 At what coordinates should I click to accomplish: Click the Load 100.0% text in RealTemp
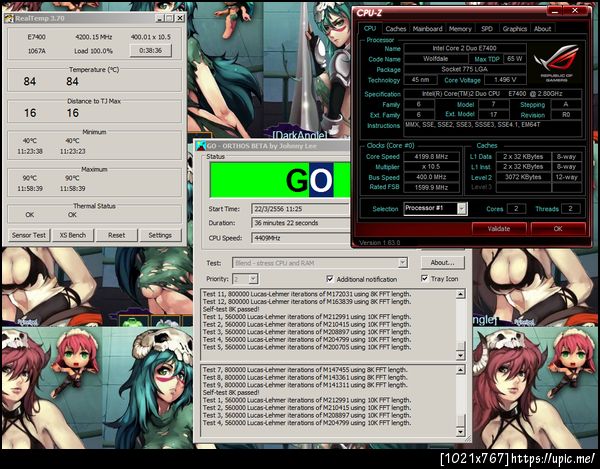93,51
